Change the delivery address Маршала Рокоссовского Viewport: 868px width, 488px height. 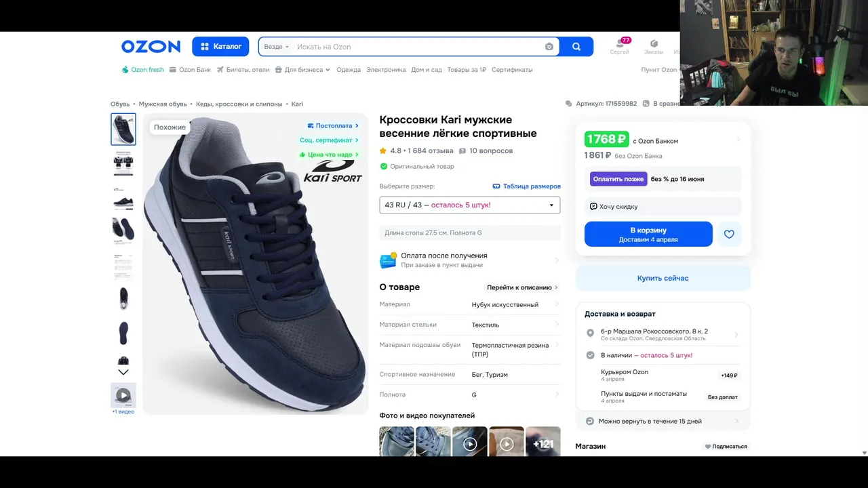coord(663,334)
